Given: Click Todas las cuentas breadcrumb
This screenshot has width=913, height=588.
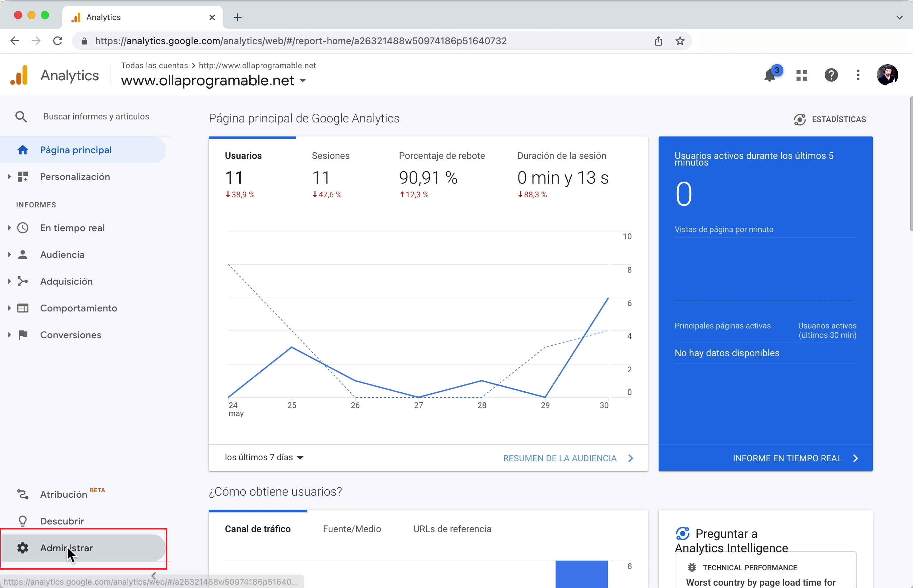Looking at the screenshot, I should tap(154, 66).
